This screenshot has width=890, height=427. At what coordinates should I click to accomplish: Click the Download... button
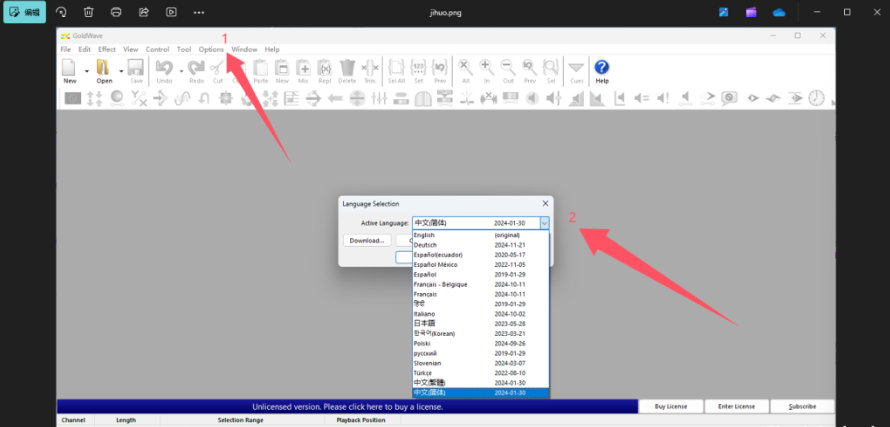pos(367,240)
